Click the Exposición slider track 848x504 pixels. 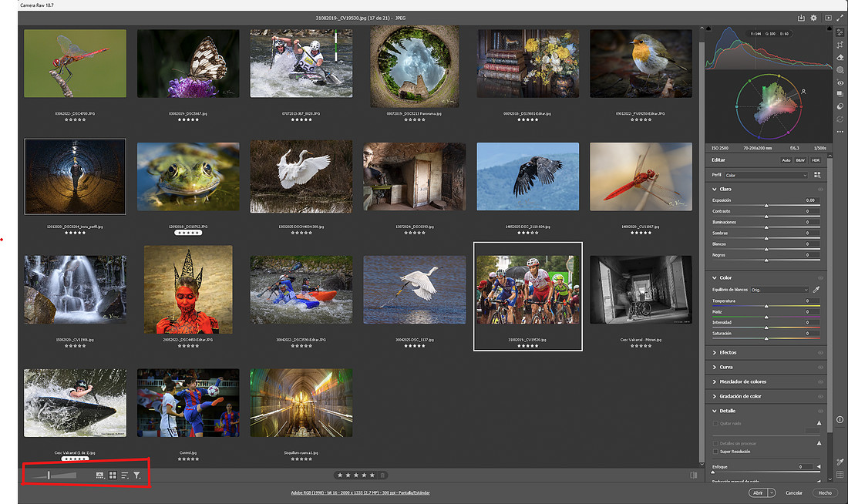coord(766,206)
